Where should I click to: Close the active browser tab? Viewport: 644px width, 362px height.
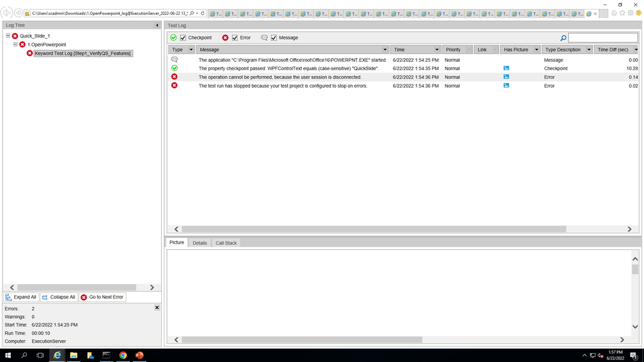coord(595,14)
